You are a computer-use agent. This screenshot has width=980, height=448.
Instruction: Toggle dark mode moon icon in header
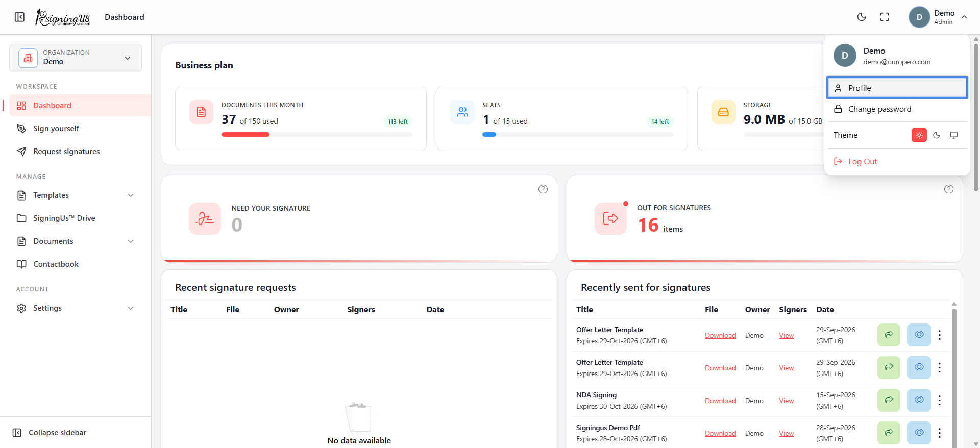click(862, 17)
